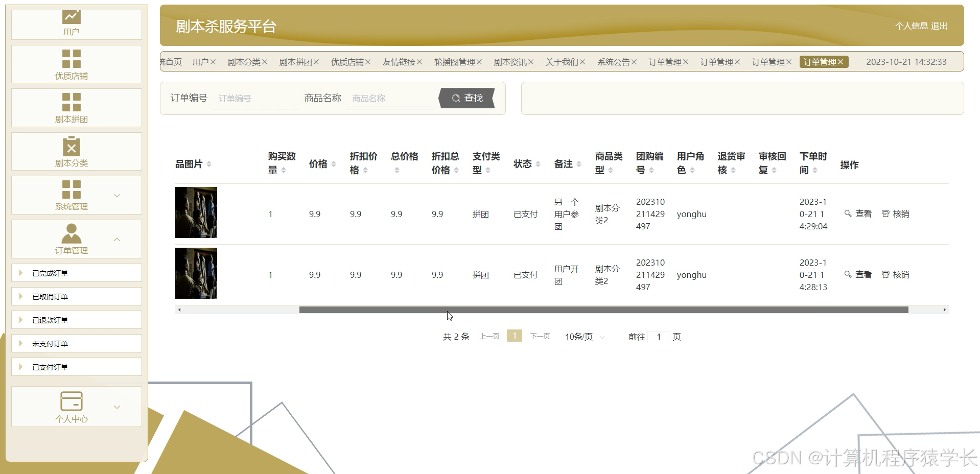Sort by 下单时间 column arrows
980x474 pixels.
click(815, 170)
